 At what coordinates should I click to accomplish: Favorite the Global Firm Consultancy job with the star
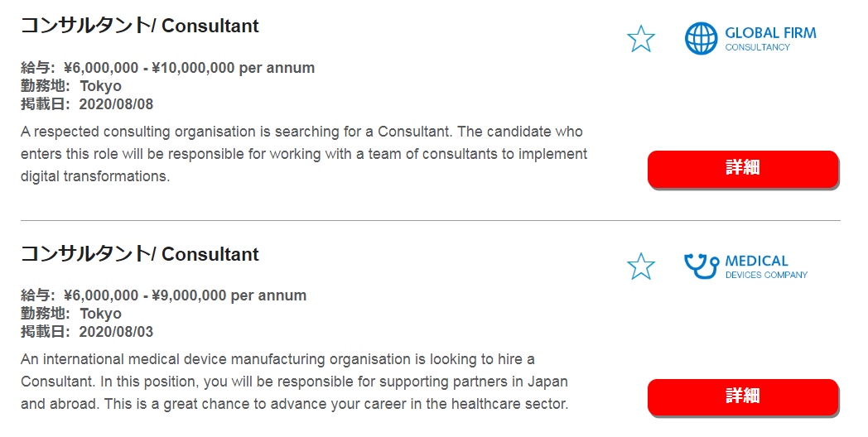641,39
